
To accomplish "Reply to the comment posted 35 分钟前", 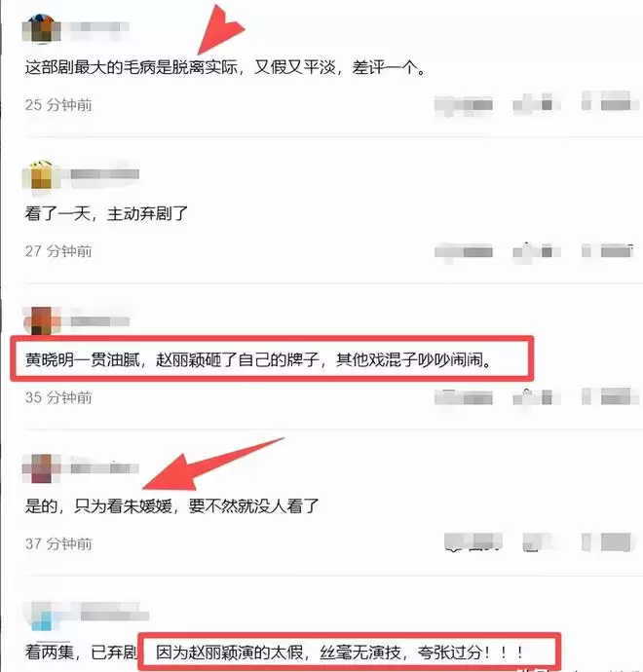I will (x=464, y=397).
